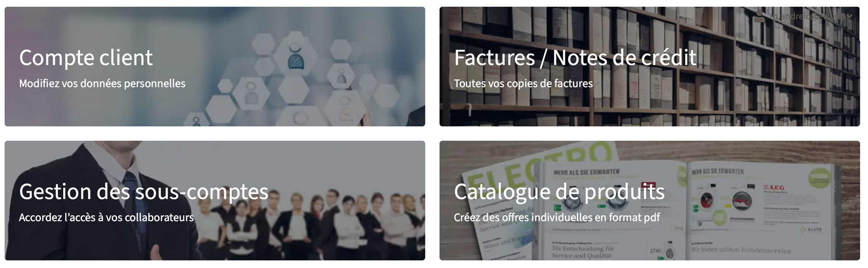Viewport: 868px width, 268px height.
Task: Click 'Créez des offres individuelles en format pdf'
Action: pos(557,217)
